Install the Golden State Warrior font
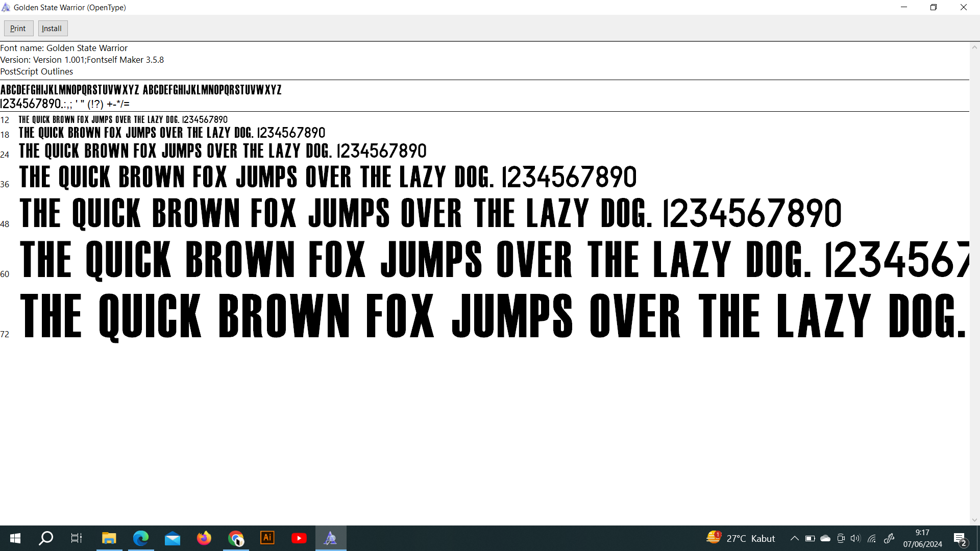The width and height of the screenshot is (980, 551). (52, 29)
